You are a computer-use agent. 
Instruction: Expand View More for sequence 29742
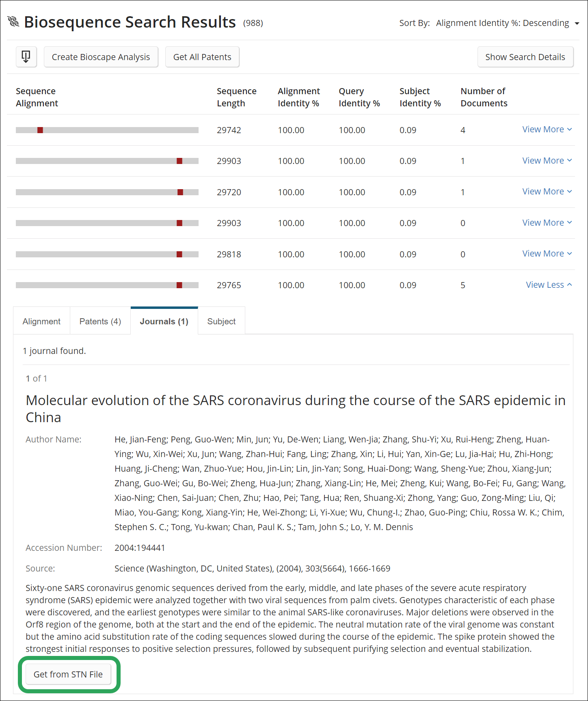(547, 129)
